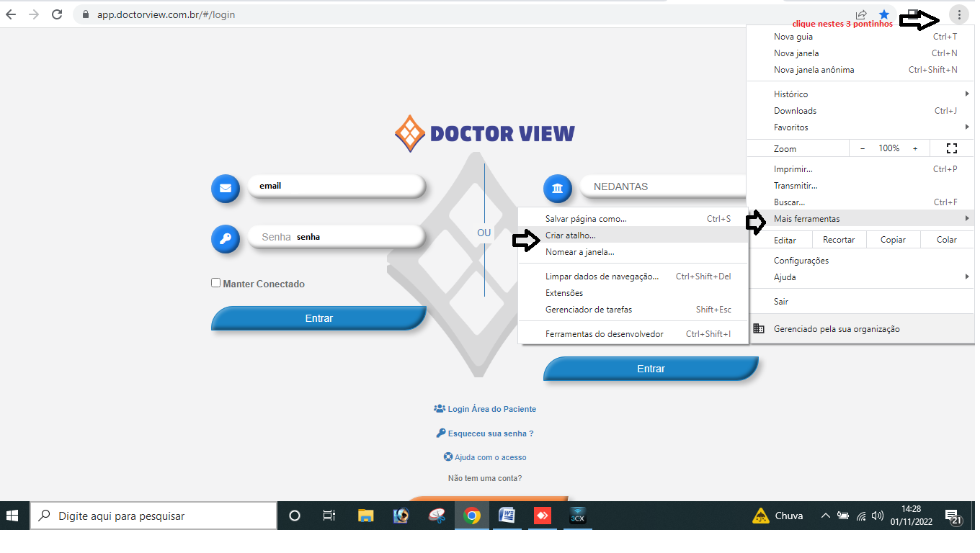This screenshot has height=553, width=980.
Task: Click the email input field
Action: pyautogui.click(x=336, y=186)
